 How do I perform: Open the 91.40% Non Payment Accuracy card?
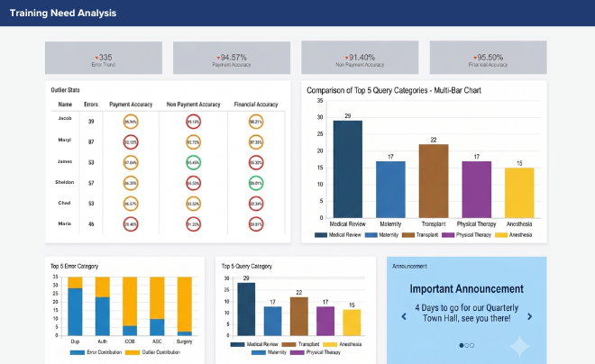[x=360, y=58]
